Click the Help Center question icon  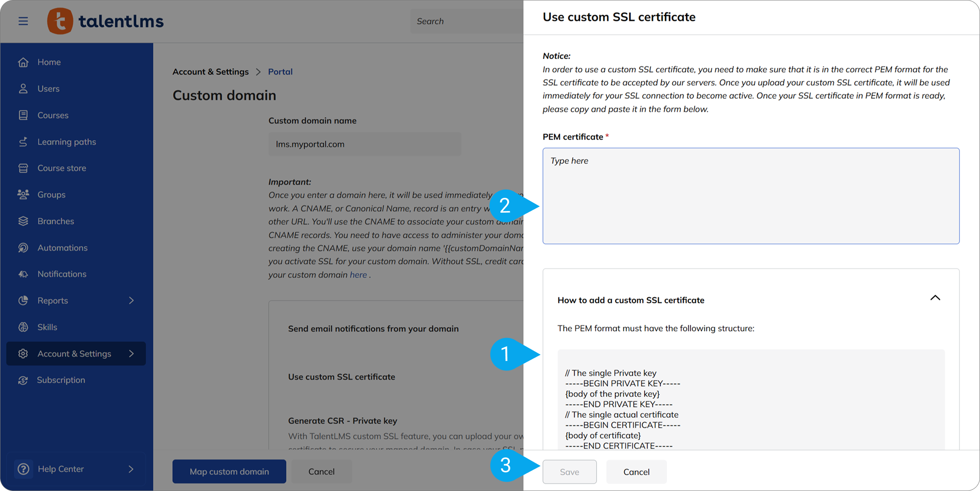pos(23,469)
